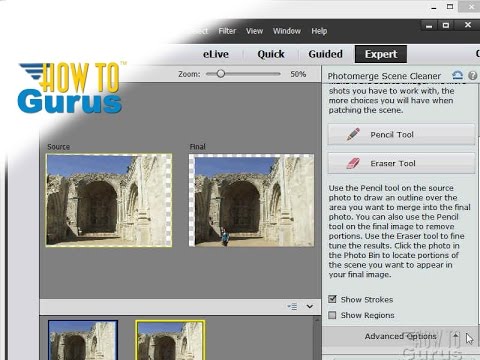Screen dimensions: 480x360
Task: Switch to the Guided tab
Action: pos(325,54)
